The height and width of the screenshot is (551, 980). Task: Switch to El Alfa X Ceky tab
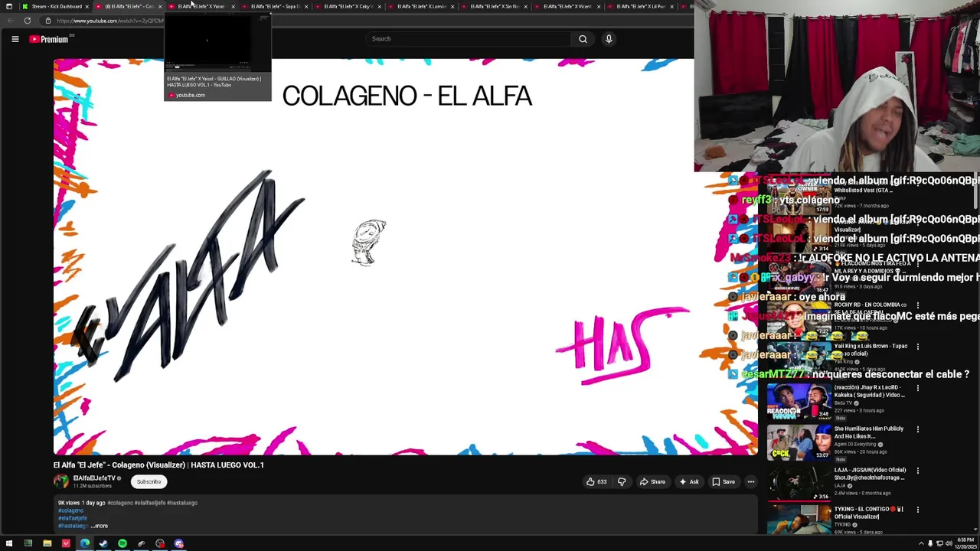347,6
